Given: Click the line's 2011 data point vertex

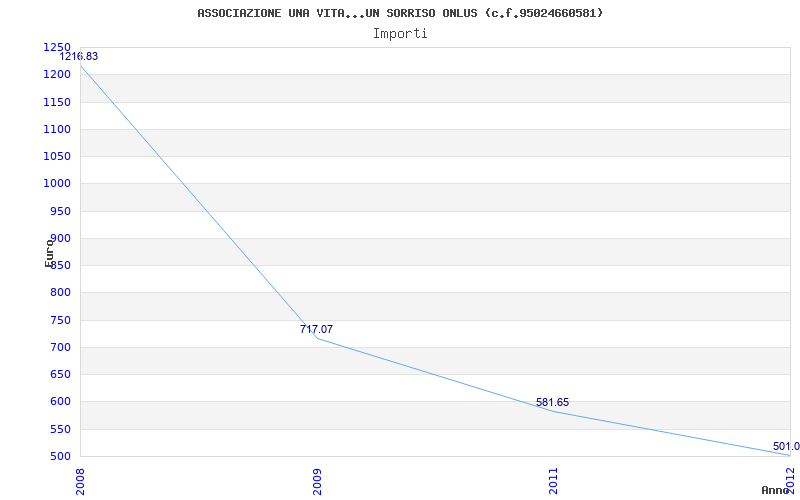Looking at the screenshot, I should point(554,412).
